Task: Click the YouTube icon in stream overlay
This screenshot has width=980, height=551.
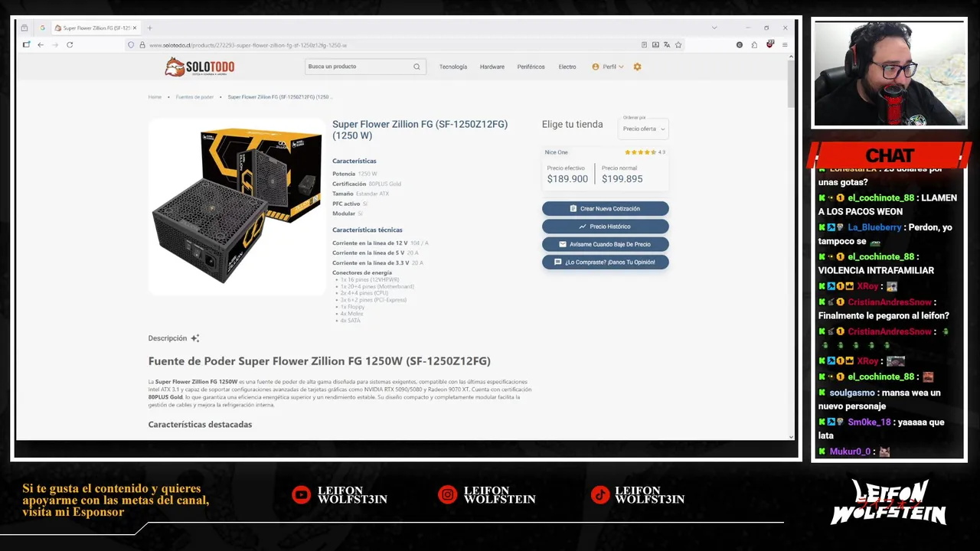Action: 302,495
